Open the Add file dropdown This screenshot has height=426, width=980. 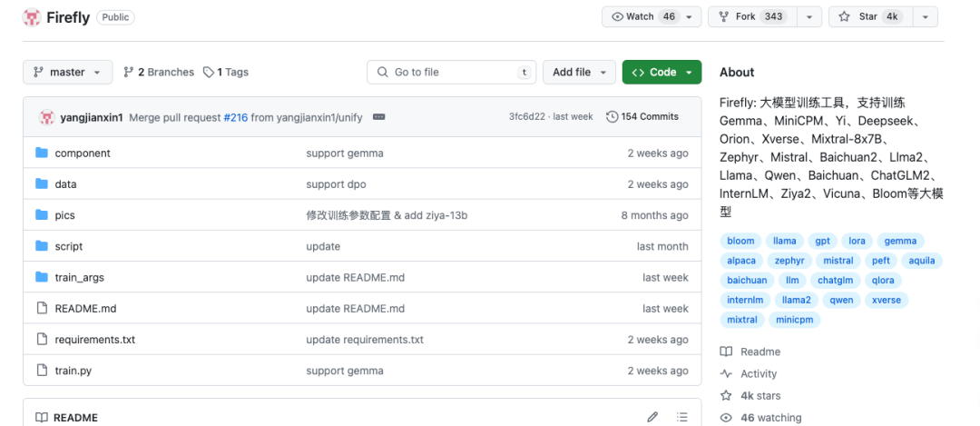coord(579,72)
